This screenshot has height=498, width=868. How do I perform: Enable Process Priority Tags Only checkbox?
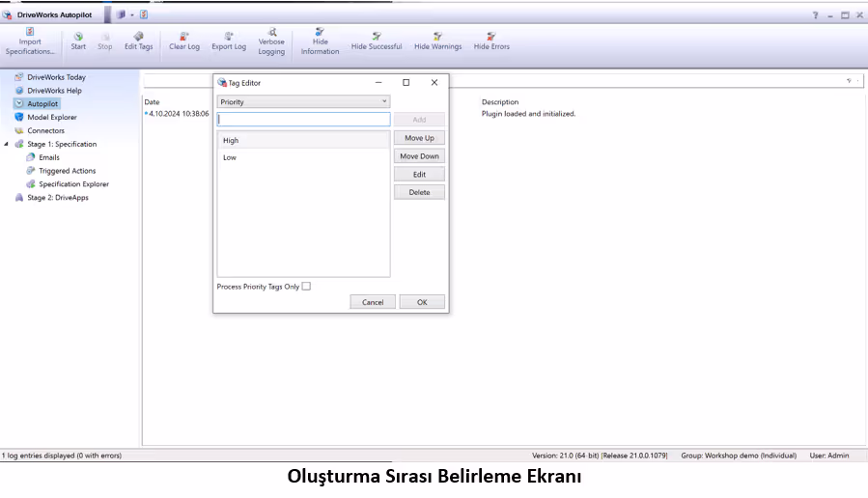coord(306,286)
